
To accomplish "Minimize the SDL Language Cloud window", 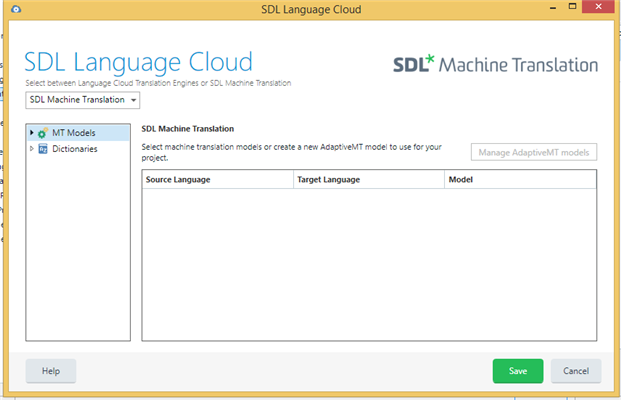I will (x=553, y=8).
